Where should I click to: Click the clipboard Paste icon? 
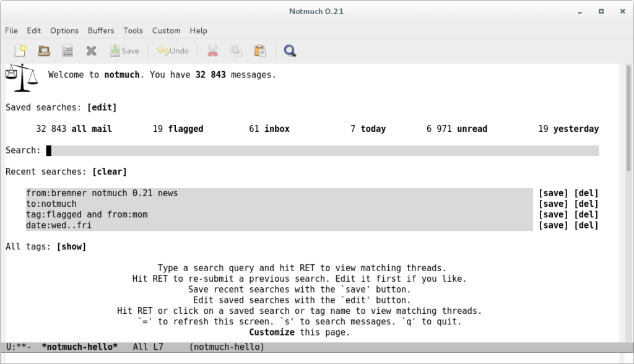point(260,51)
